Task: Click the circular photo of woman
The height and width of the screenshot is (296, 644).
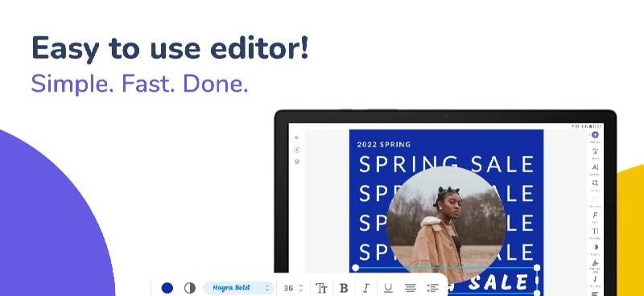Action: 446,225
